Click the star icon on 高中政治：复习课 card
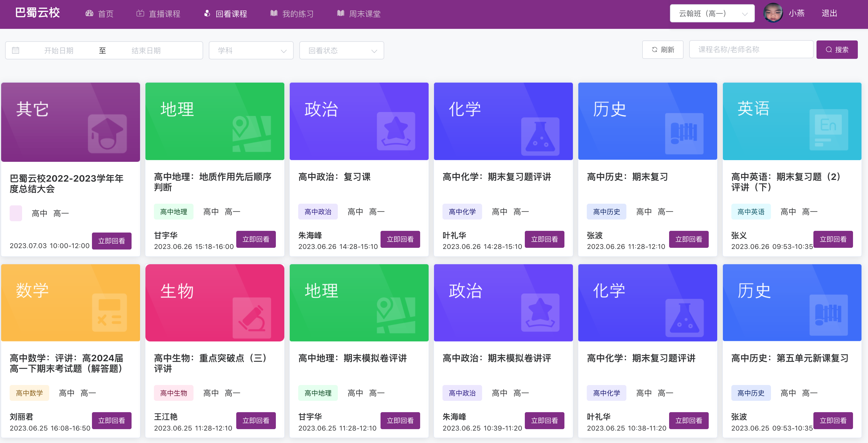Screen dimensions: 868x443 [396, 131]
